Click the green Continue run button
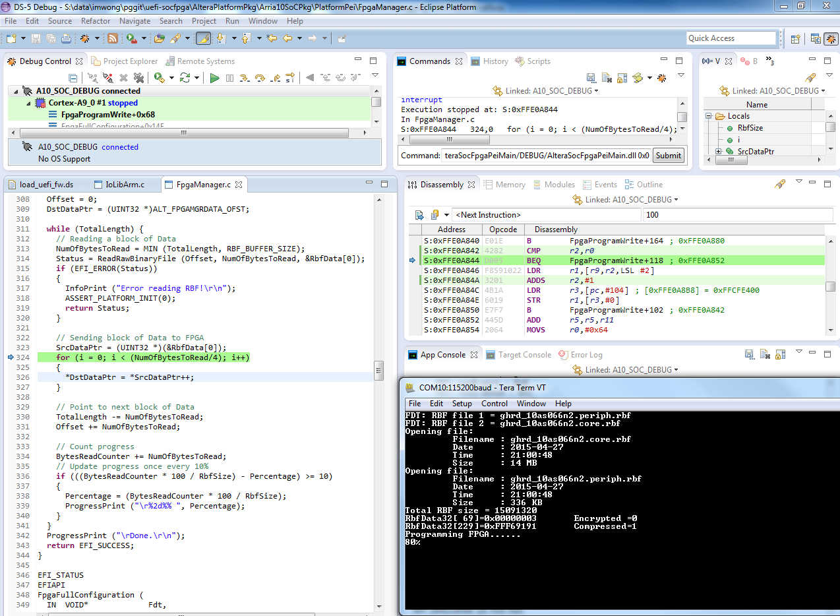840x616 pixels. click(214, 78)
